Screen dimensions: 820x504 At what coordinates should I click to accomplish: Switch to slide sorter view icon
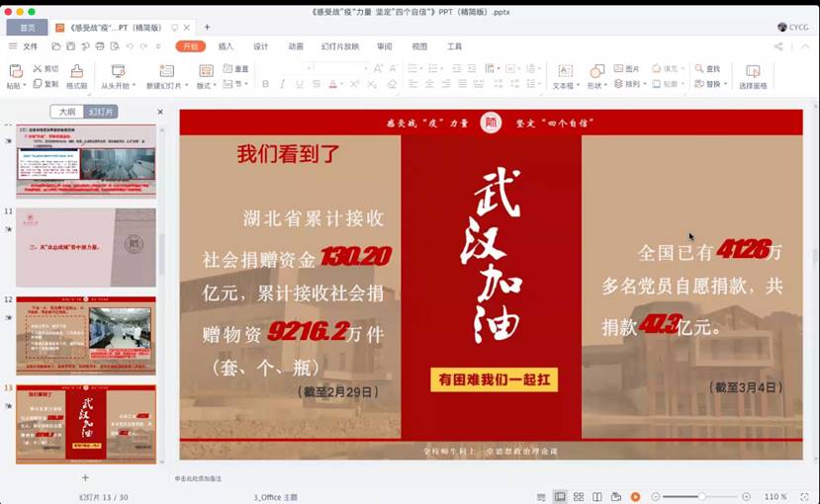[x=579, y=496]
